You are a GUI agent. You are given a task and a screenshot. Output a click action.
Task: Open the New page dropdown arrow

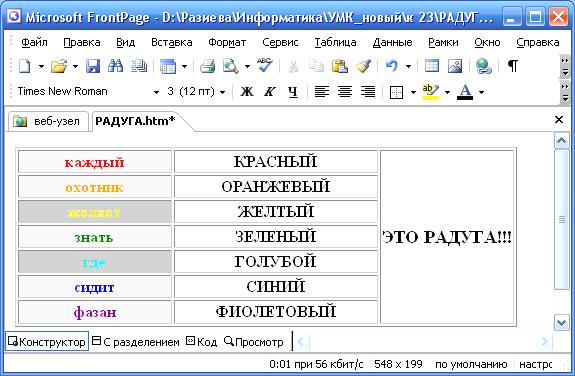point(41,66)
